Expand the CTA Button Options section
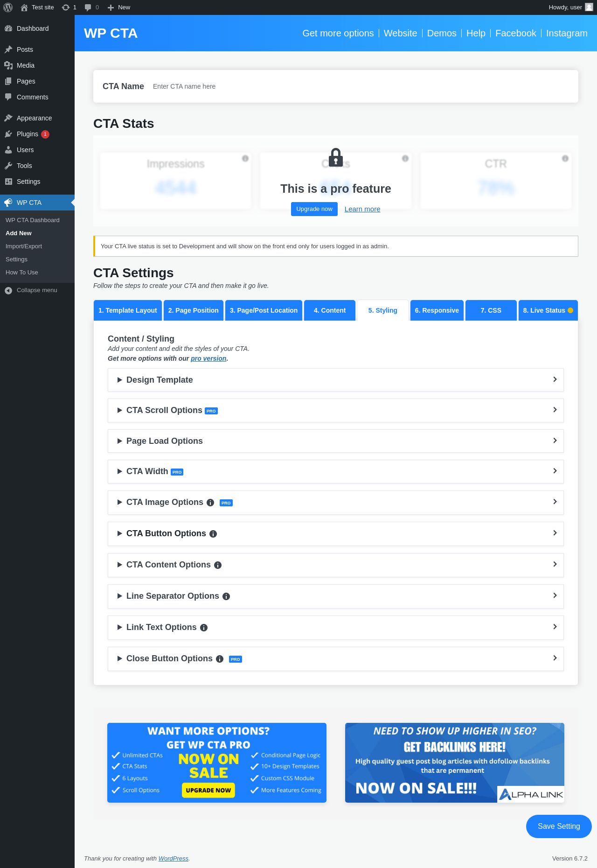Screen dimensions: 597x868 (336, 533)
